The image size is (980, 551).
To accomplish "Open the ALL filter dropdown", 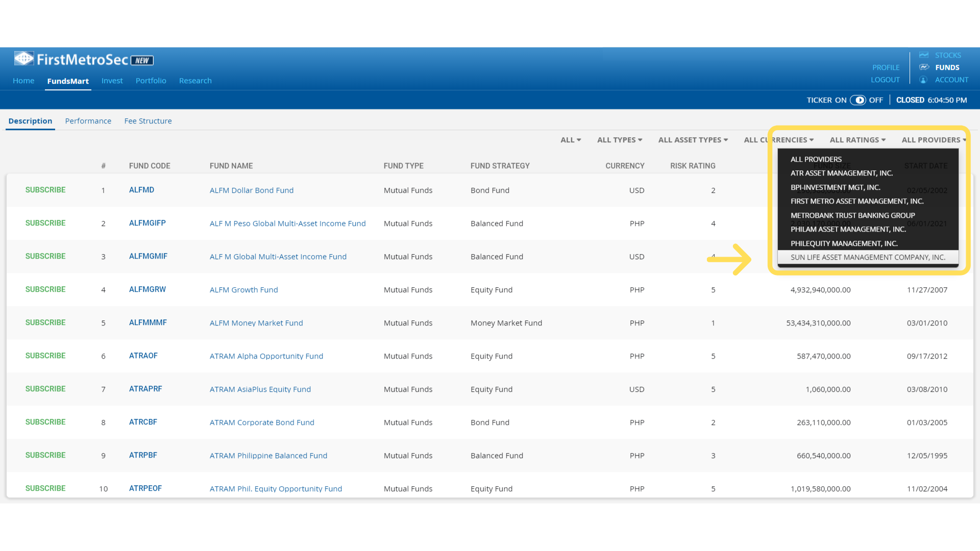I will click(x=571, y=140).
